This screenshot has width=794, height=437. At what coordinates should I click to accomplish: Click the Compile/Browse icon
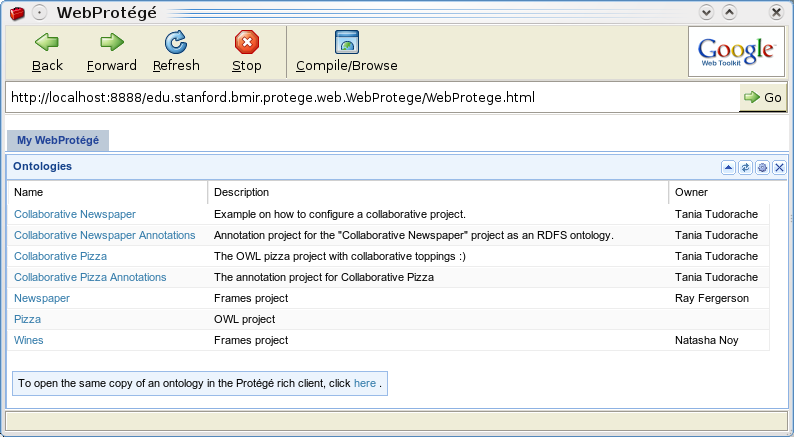click(x=347, y=42)
